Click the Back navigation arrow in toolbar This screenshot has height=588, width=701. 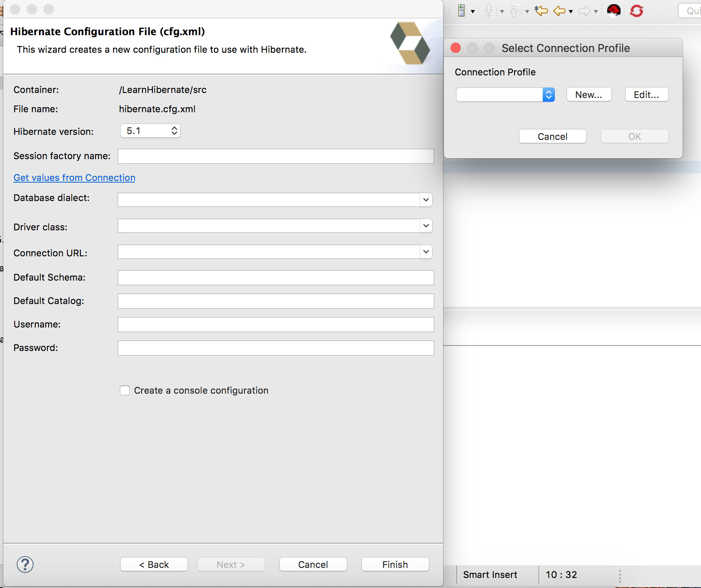pyautogui.click(x=559, y=11)
